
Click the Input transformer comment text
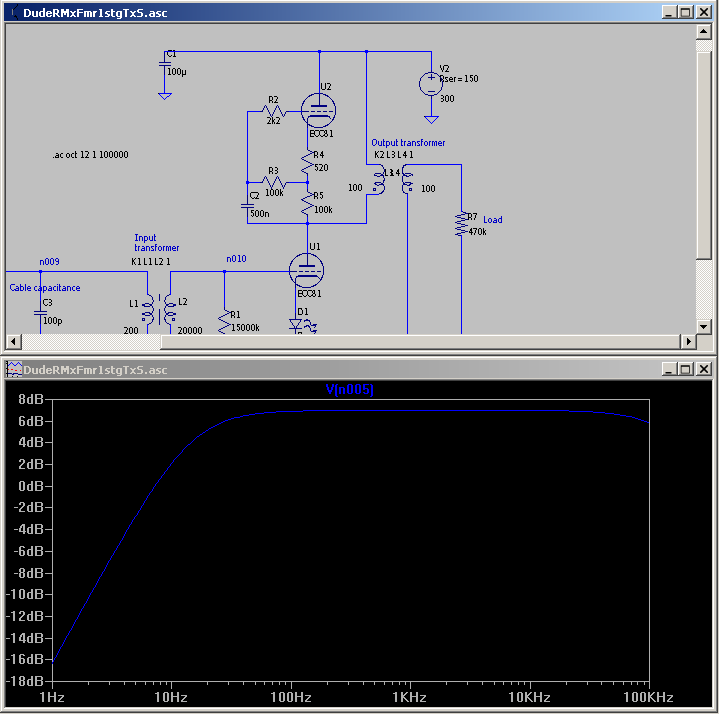tap(156, 243)
